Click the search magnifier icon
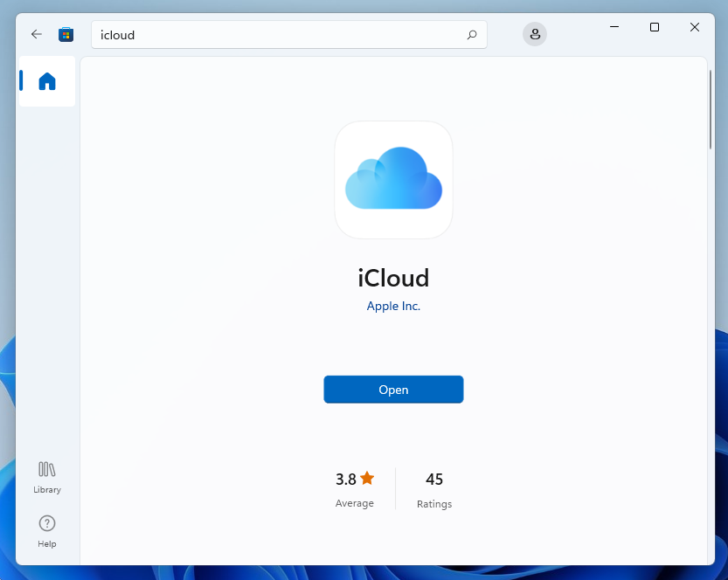The height and width of the screenshot is (580, 728). (x=472, y=35)
